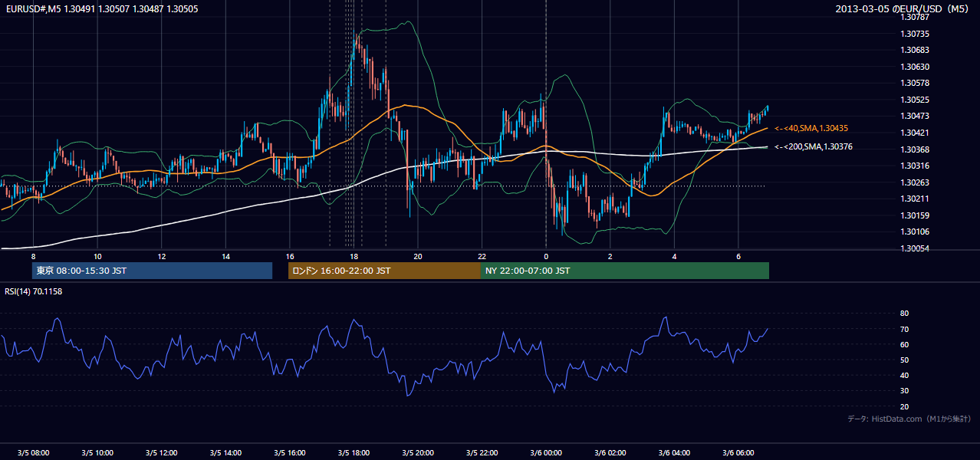Click the 200 SMA 1.30376 label
980x460 pixels.
tap(814, 146)
